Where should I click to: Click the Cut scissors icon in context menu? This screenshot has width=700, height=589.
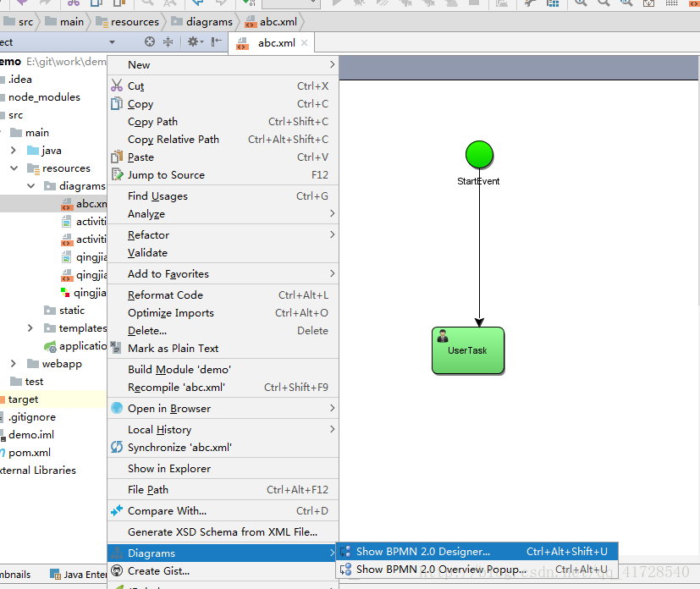(117, 85)
